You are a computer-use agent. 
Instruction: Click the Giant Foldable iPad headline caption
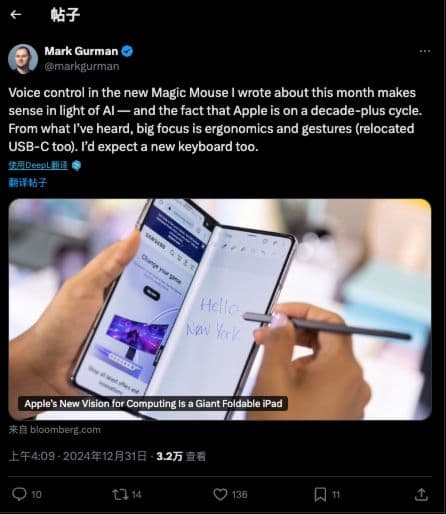point(153,404)
